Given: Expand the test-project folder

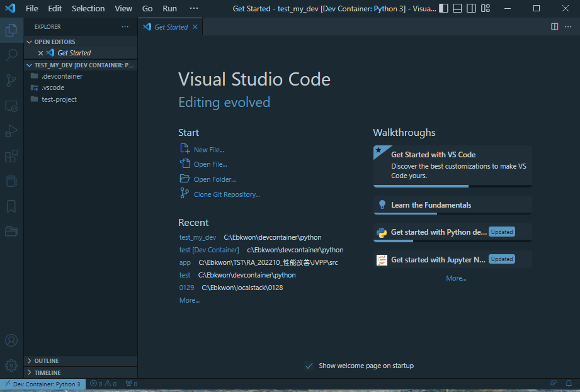Looking at the screenshot, I should click(x=81, y=99).
